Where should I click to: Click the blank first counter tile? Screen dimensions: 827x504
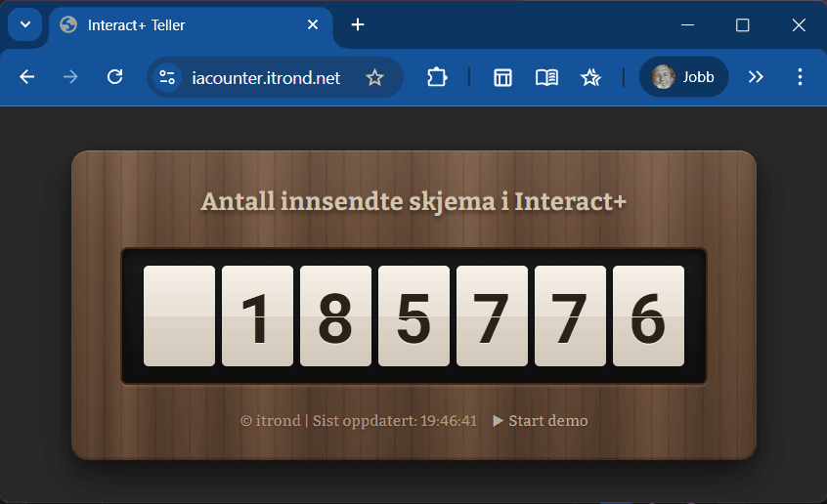(x=179, y=315)
